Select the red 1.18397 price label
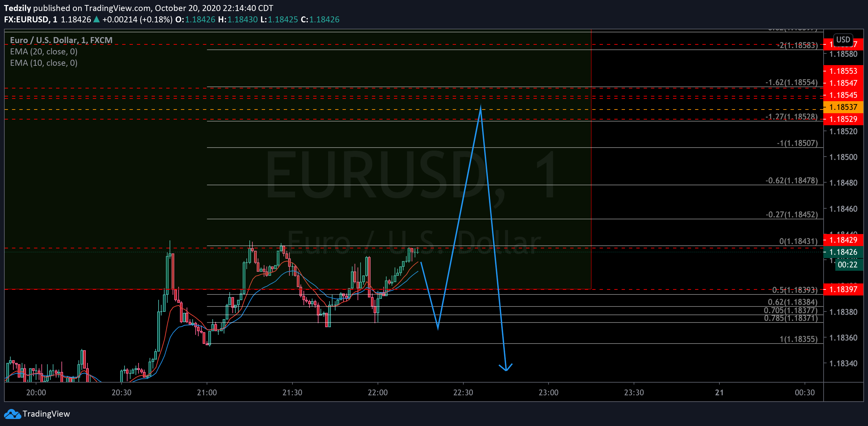The image size is (868, 426). (x=843, y=289)
